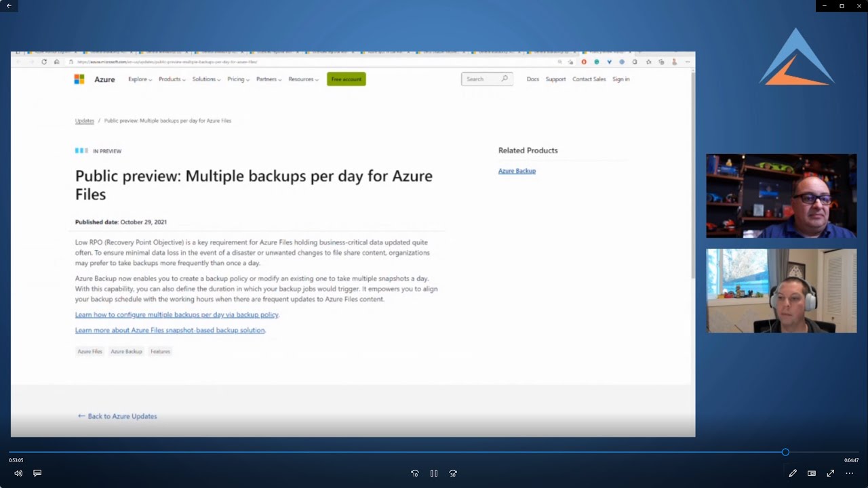868x488 pixels.
Task: Pause the video playback
Action: coord(434,473)
